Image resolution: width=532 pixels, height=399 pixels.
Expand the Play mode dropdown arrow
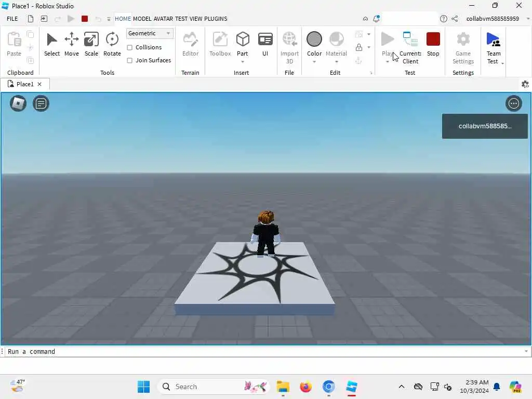click(x=388, y=62)
